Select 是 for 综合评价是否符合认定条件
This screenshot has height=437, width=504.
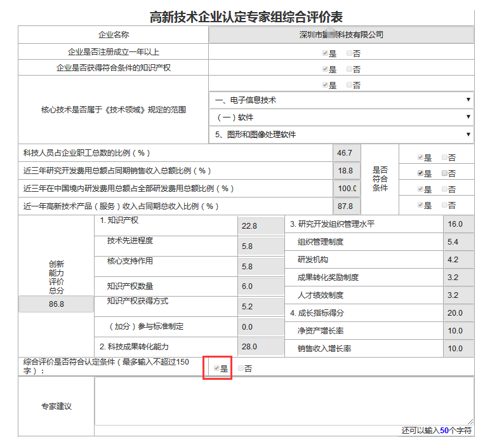coord(217,368)
